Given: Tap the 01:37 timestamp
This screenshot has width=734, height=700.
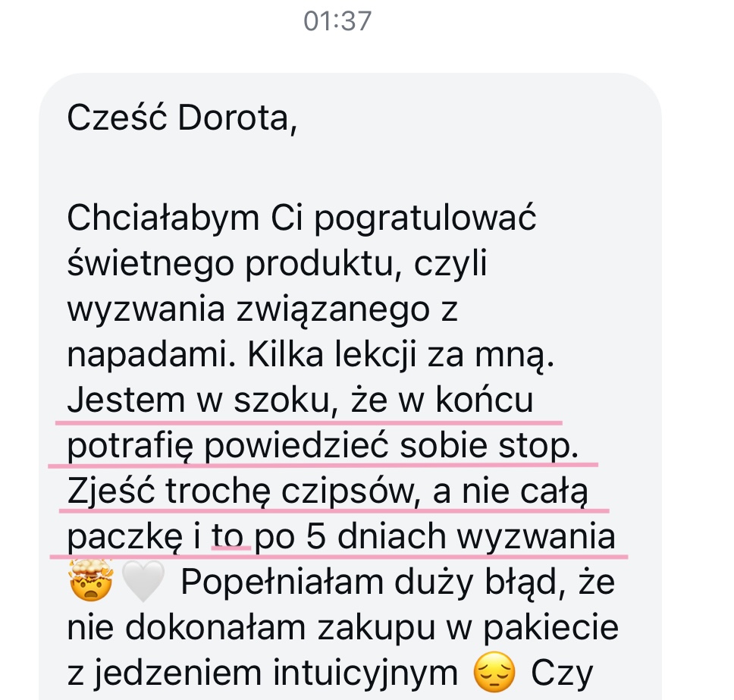Looking at the screenshot, I should click(337, 21).
